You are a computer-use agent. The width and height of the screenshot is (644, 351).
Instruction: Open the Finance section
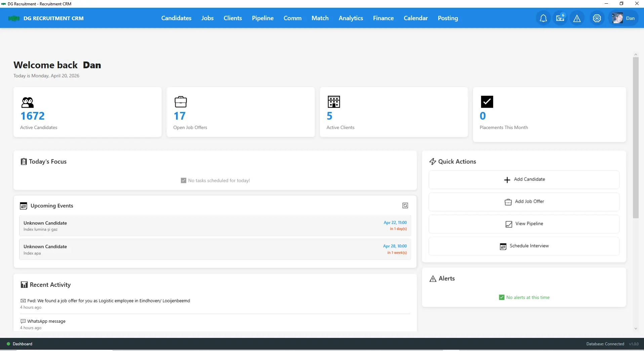(x=383, y=18)
